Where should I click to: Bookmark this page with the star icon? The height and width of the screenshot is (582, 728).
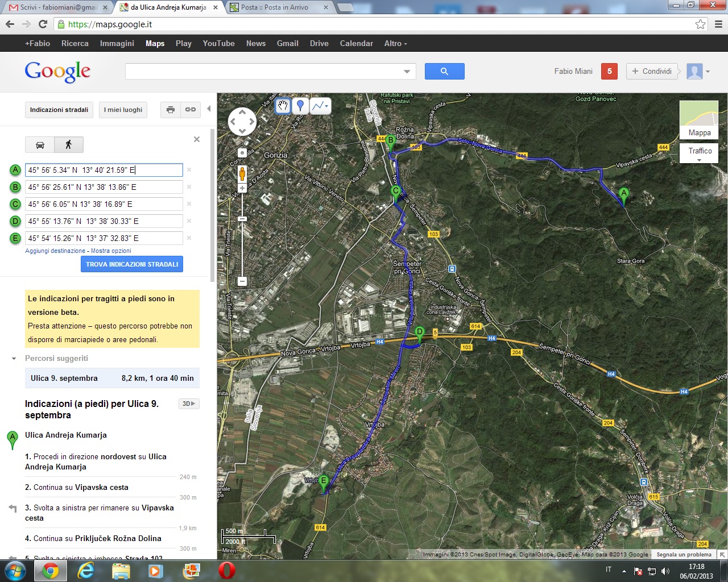[700, 24]
